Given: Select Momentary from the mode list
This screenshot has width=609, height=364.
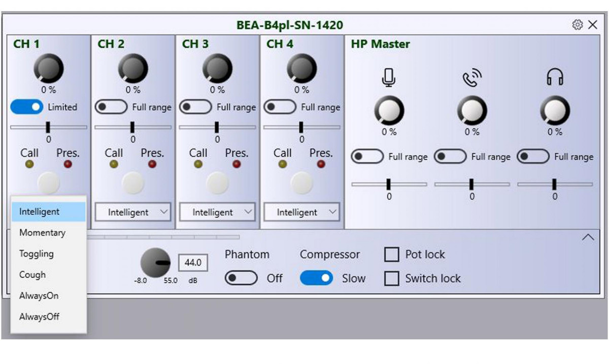Looking at the screenshot, I should click(43, 233).
